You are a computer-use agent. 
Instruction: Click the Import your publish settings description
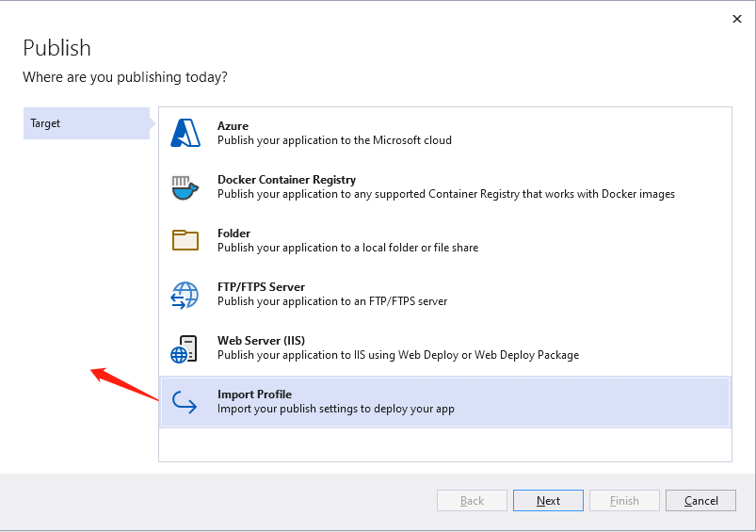(x=335, y=409)
